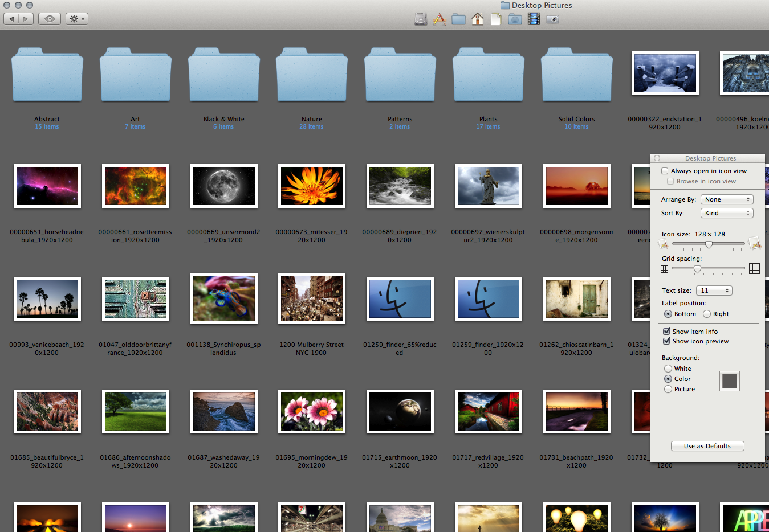This screenshot has width=769, height=532.
Task: Open the Applications toolbar shortcut
Action: click(440, 19)
